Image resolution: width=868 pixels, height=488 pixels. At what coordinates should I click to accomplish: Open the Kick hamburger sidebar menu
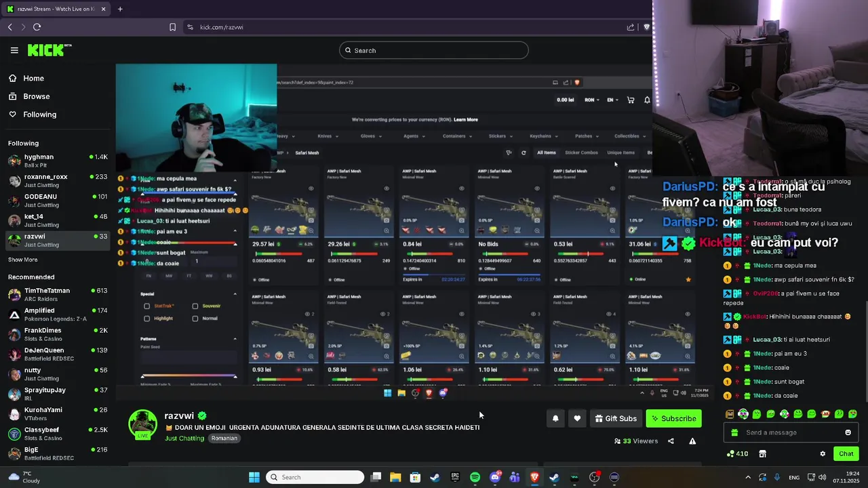coord(14,50)
